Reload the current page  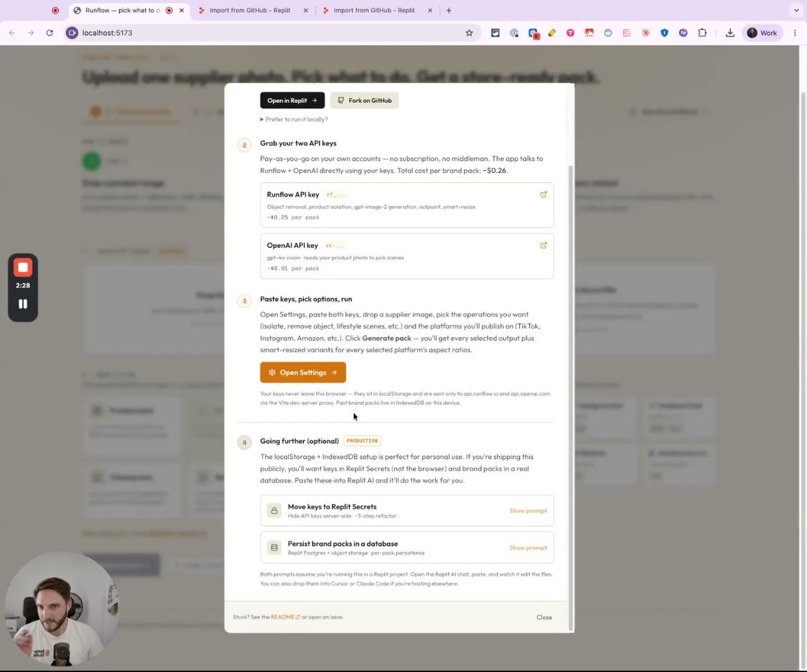(50, 33)
